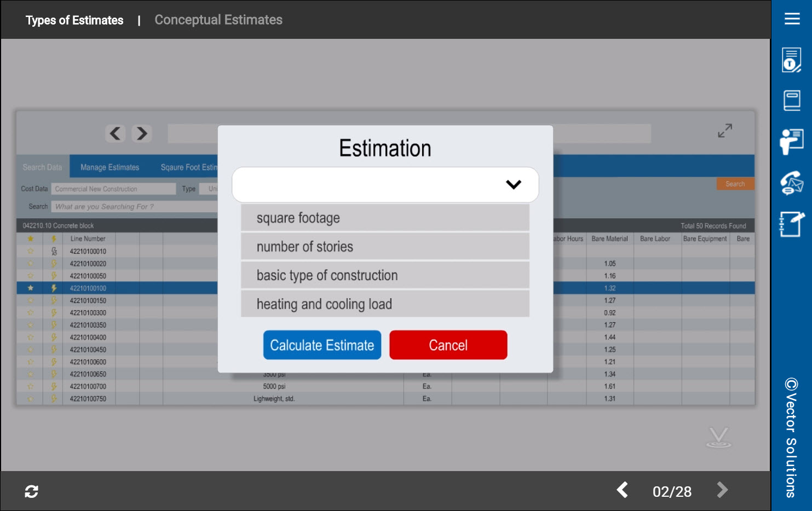Image resolution: width=812 pixels, height=511 pixels.
Task: Click the instructor presentation icon in the sidebar
Action: 792,142
